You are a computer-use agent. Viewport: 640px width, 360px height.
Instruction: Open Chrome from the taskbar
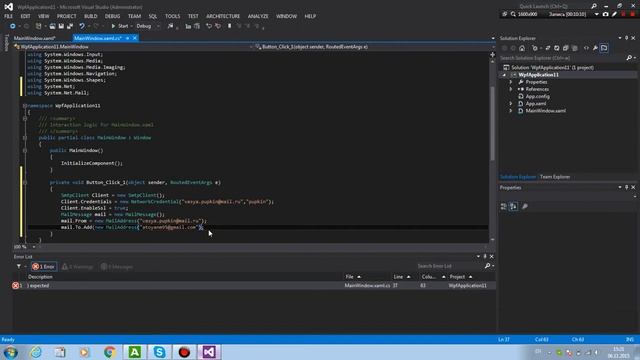(x=109, y=352)
